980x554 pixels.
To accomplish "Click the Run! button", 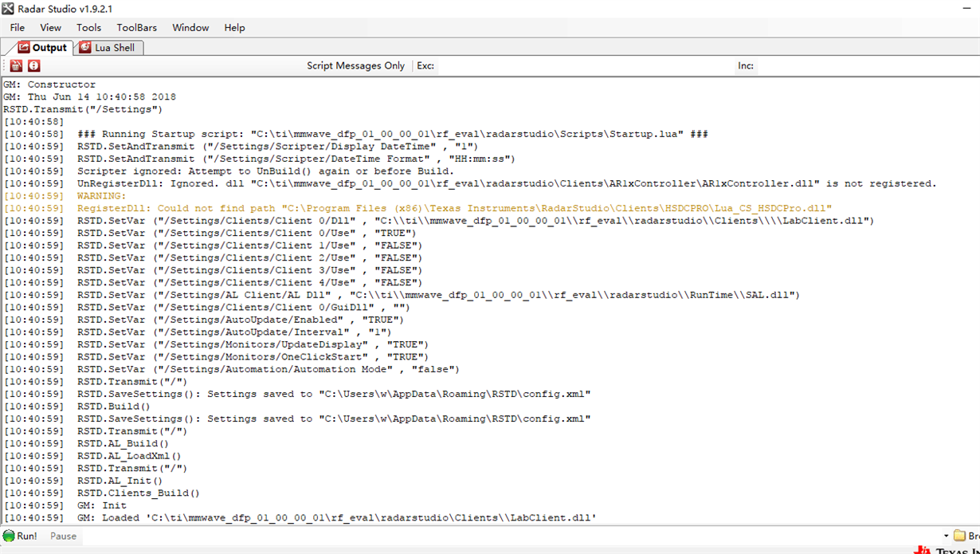I will point(20,536).
